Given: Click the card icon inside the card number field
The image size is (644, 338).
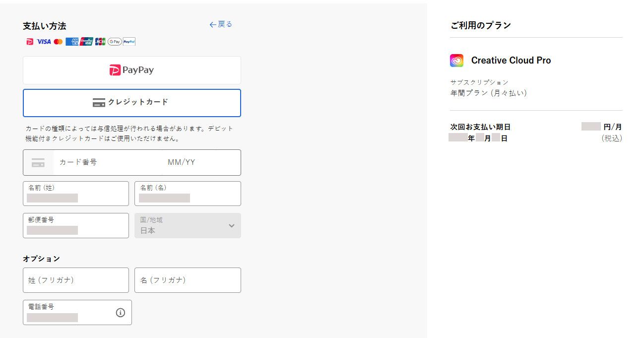Looking at the screenshot, I should (x=38, y=162).
